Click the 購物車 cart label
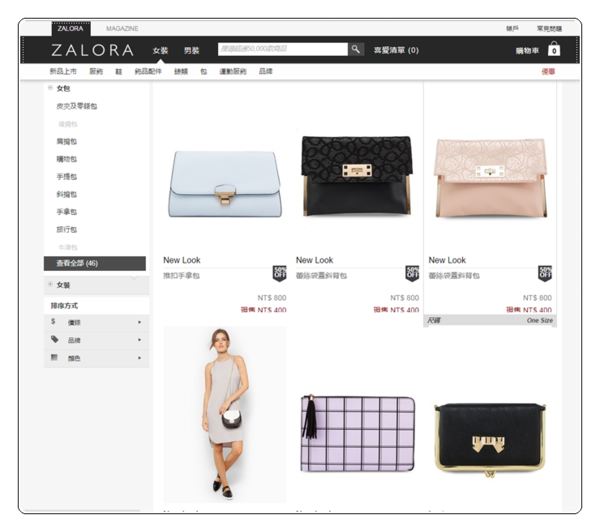The width and height of the screenshot is (600, 532). pyautogui.click(x=527, y=51)
